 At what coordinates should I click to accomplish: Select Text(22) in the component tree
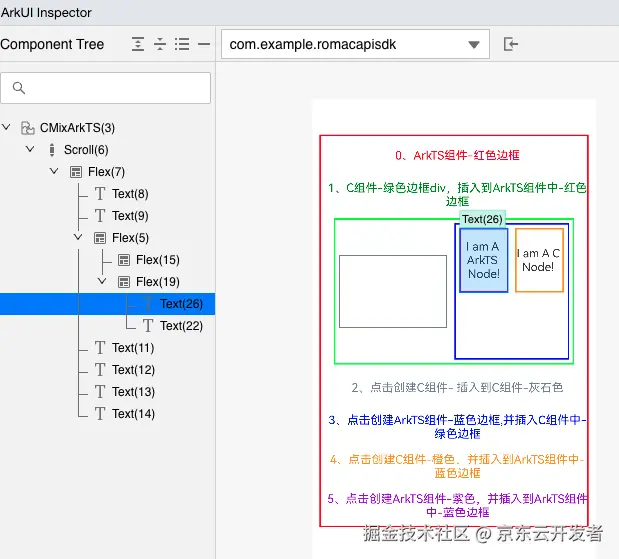pos(181,326)
